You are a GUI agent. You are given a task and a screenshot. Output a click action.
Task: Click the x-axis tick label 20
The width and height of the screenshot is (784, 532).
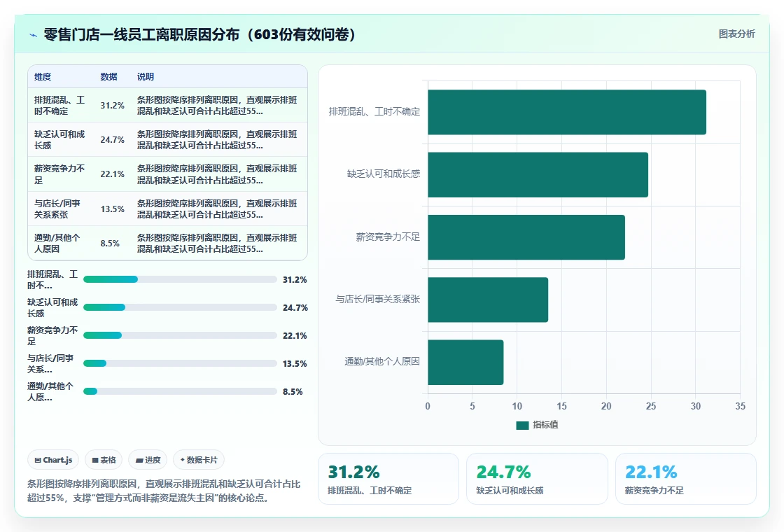click(x=606, y=406)
